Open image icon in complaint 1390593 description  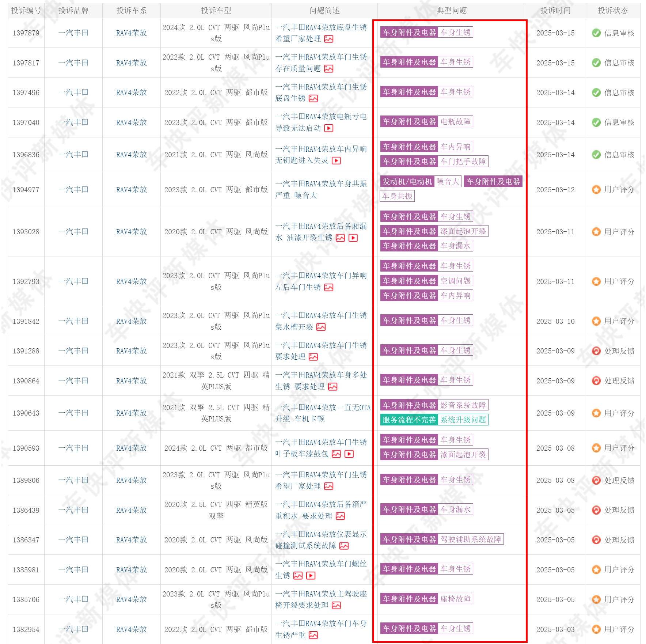click(336, 454)
